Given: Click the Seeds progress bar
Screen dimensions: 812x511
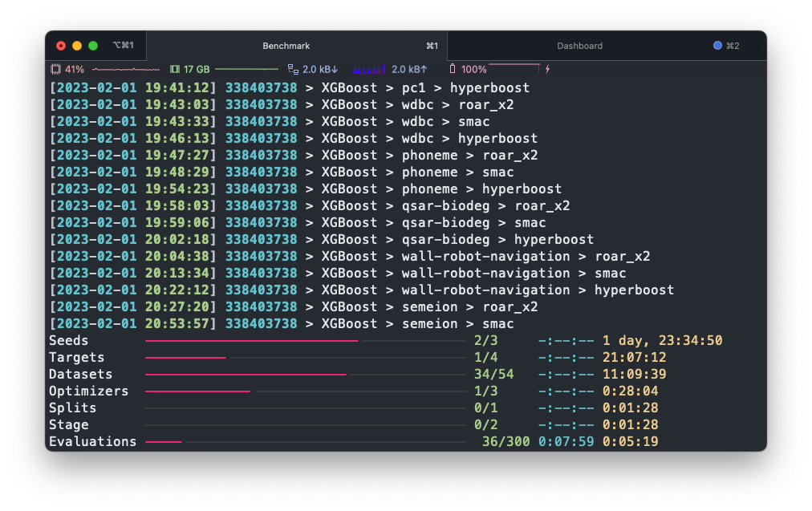Looking at the screenshot, I should tap(306, 341).
